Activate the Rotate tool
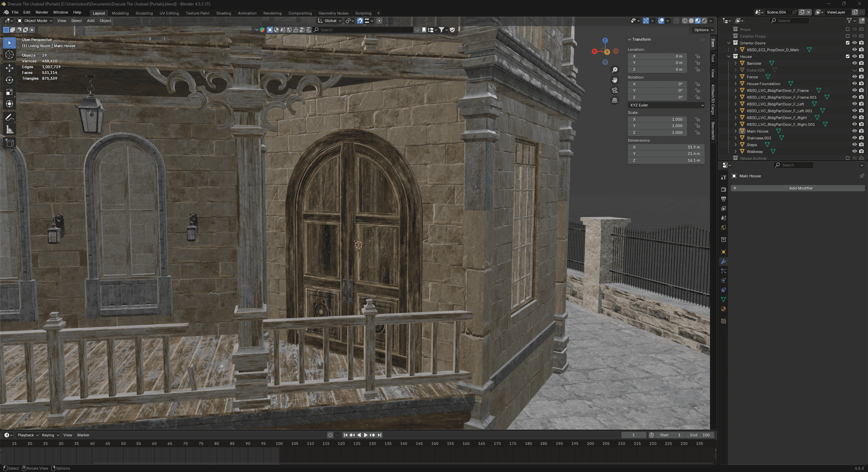 point(9,80)
